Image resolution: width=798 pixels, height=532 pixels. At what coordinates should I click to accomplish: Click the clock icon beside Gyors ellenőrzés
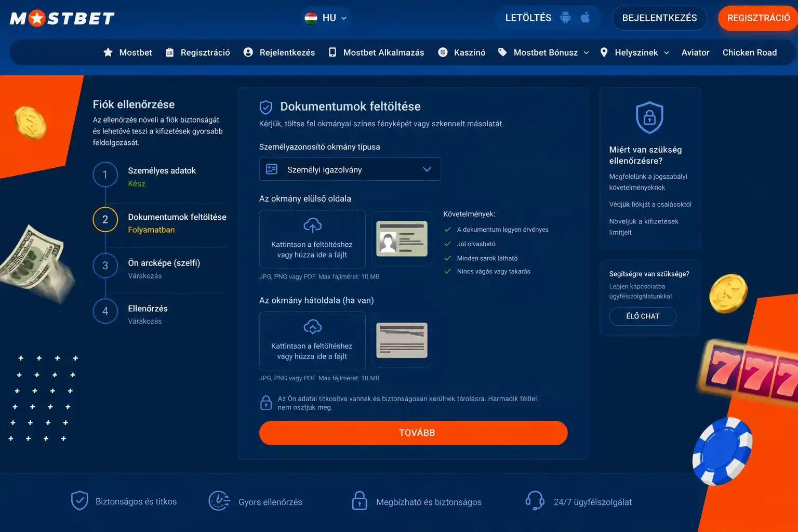click(x=219, y=501)
